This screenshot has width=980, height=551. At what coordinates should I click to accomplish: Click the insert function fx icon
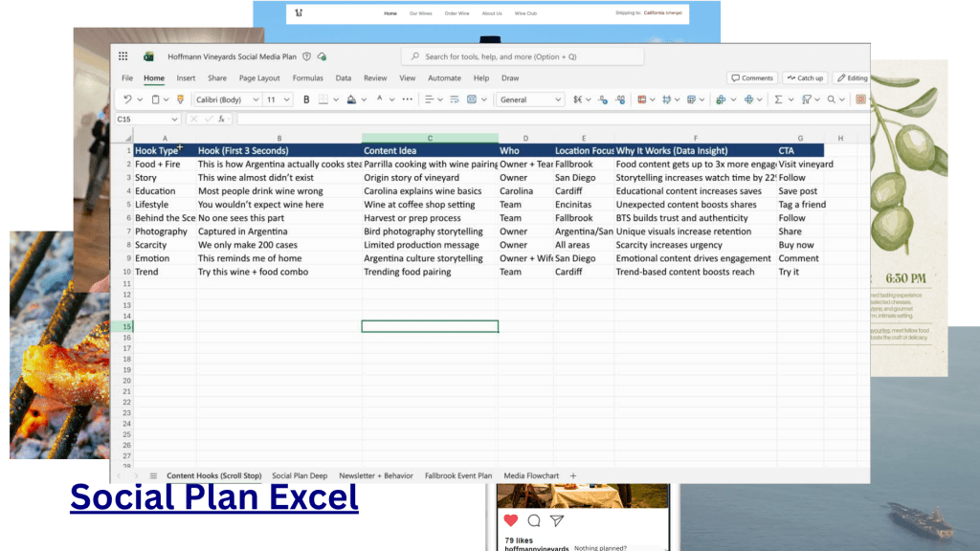(221, 119)
